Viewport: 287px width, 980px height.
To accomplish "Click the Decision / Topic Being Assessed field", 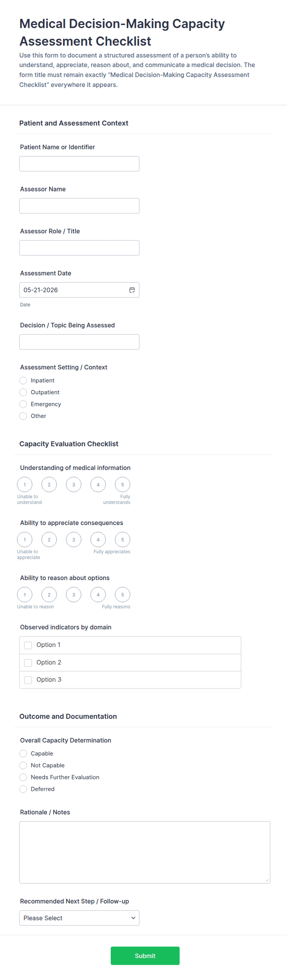I will point(79,342).
